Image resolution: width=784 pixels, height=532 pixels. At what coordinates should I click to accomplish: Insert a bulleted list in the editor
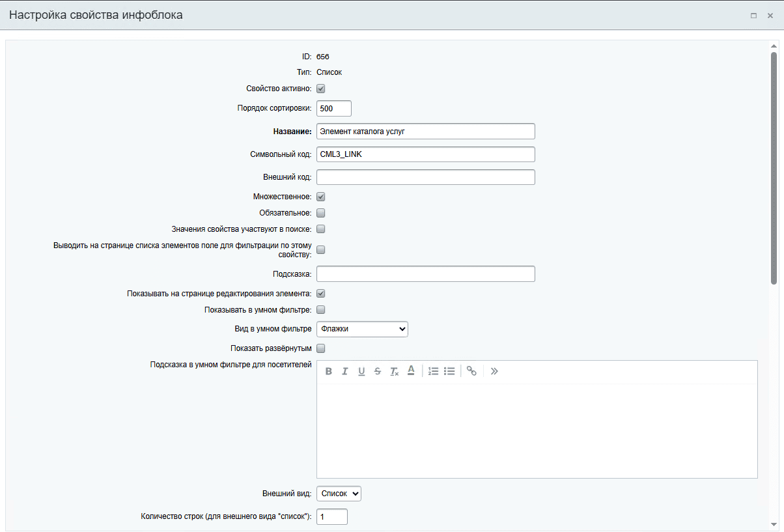tap(449, 371)
